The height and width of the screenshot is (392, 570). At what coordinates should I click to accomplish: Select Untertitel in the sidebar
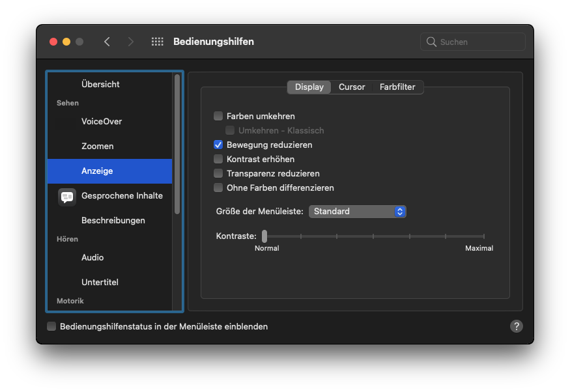point(100,283)
